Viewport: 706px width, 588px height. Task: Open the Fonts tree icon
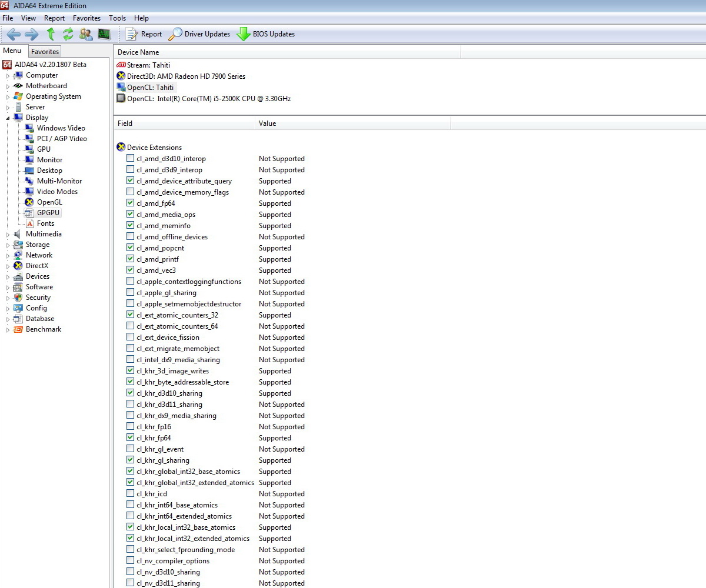pyautogui.click(x=29, y=223)
